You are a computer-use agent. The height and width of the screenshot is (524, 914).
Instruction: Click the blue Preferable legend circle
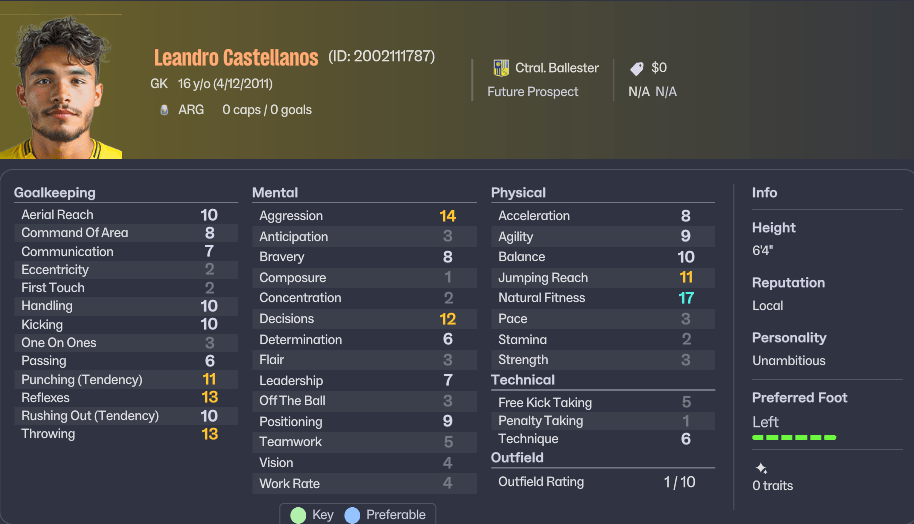point(352,515)
